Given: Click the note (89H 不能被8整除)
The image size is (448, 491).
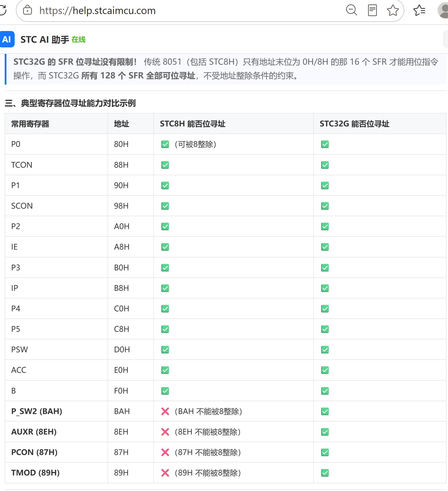Looking at the screenshot, I should [208, 473].
